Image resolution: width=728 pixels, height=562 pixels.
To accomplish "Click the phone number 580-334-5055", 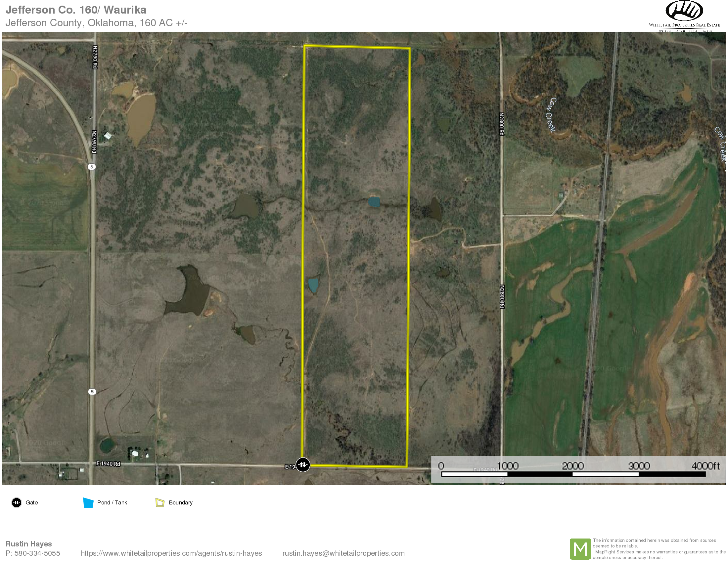I will point(37,553).
